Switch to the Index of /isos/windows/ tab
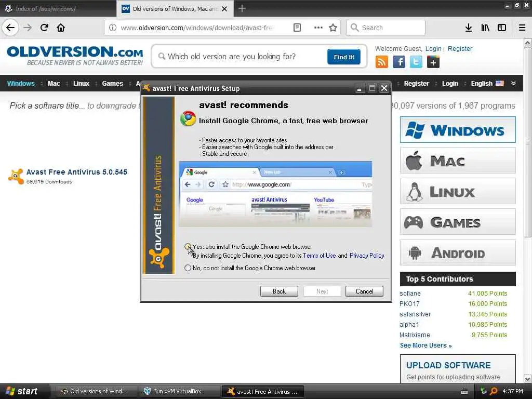 coord(58,9)
